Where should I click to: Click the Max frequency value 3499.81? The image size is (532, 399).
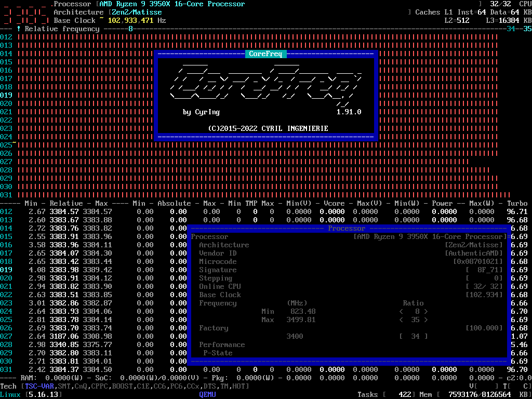301,320
